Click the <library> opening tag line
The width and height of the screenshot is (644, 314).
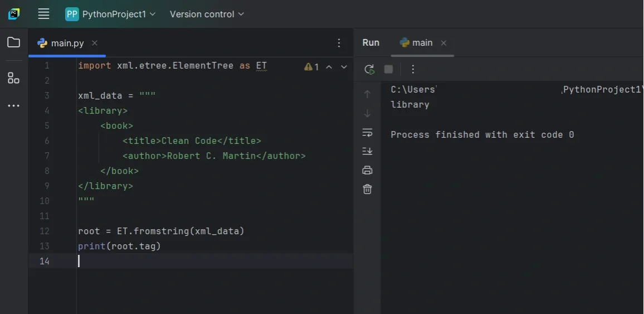(103, 111)
